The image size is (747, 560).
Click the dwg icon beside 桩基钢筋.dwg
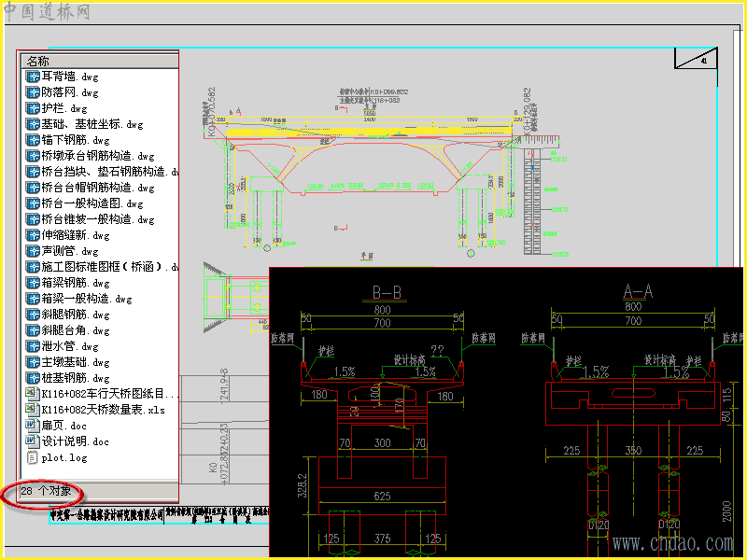click(33, 378)
